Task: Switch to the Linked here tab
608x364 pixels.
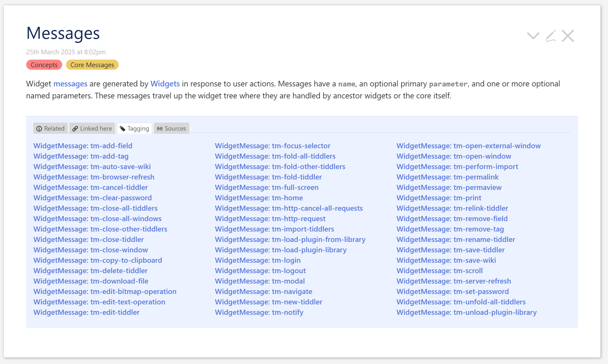Action: pos(92,128)
